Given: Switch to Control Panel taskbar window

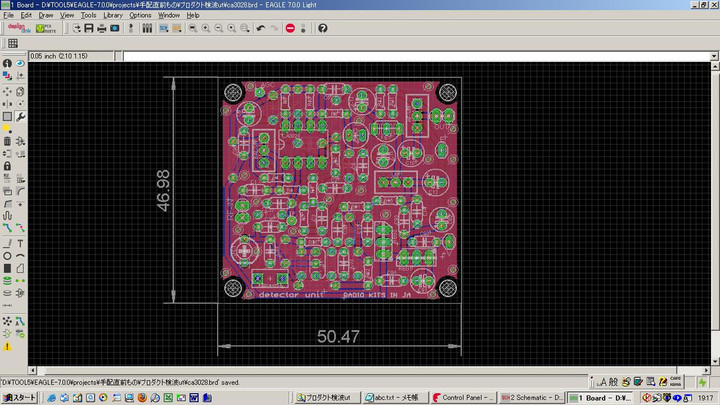Looking at the screenshot, I should point(464,398).
